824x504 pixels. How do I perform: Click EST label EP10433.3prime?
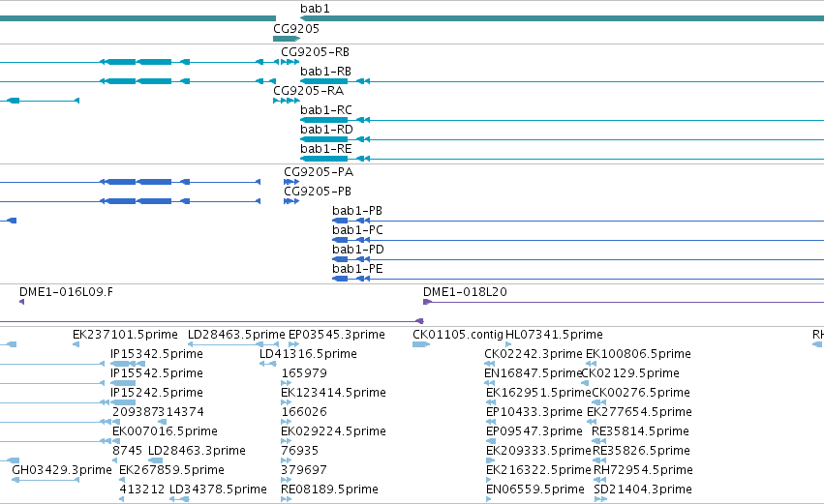pos(534,413)
